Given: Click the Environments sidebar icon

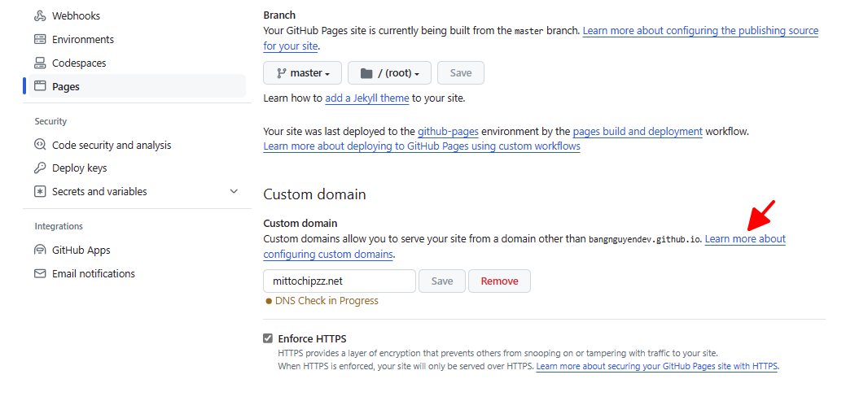Looking at the screenshot, I should coord(39,39).
